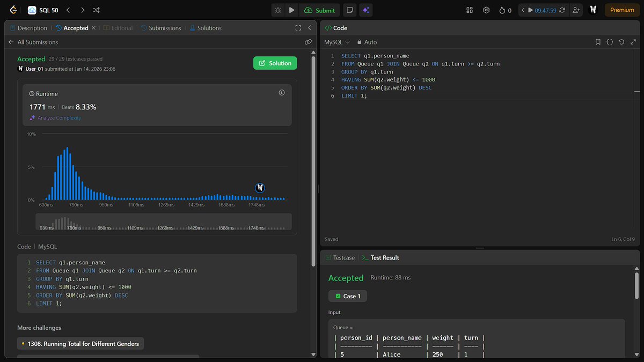Image resolution: width=644 pixels, height=362 pixels.
Task: Open the invite collaborator icon
Action: (576, 10)
